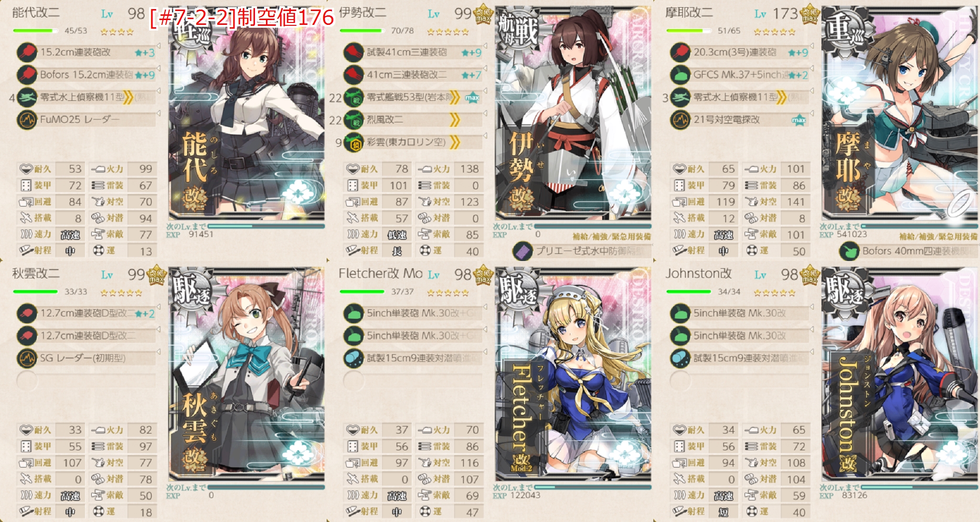Click the 試製41cm三連装砲 equipment entry
This screenshot has height=522, width=980.
click(x=413, y=53)
